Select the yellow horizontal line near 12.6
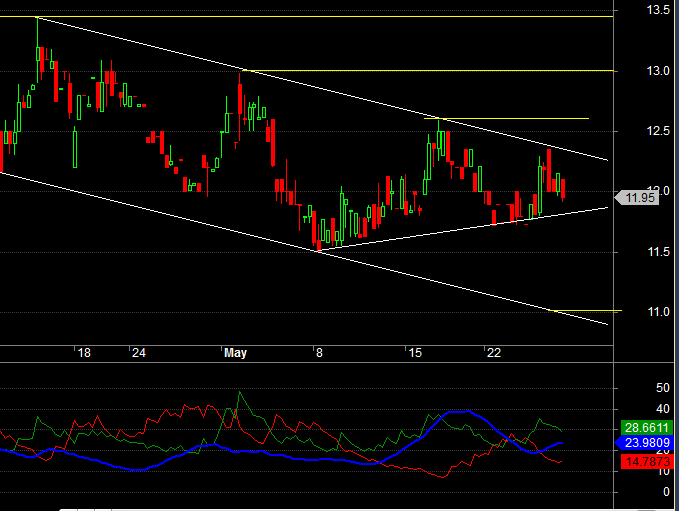Image resolution: width=679 pixels, height=511 pixels. pos(506,118)
